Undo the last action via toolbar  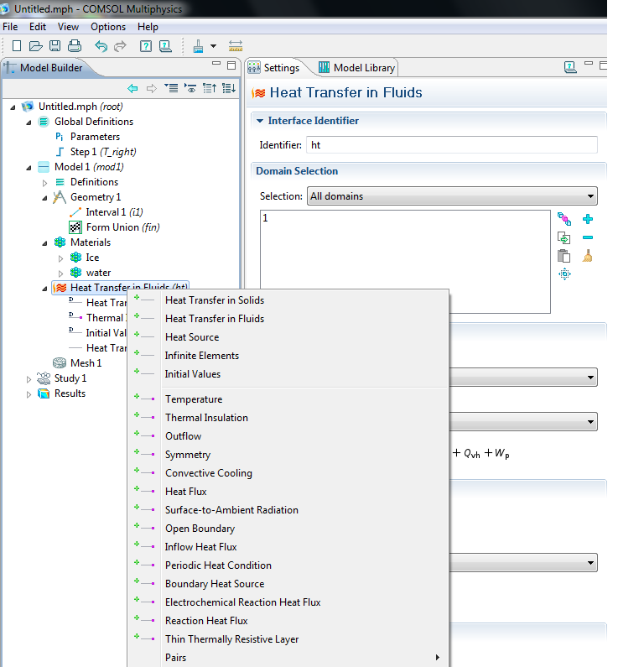tap(101, 46)
